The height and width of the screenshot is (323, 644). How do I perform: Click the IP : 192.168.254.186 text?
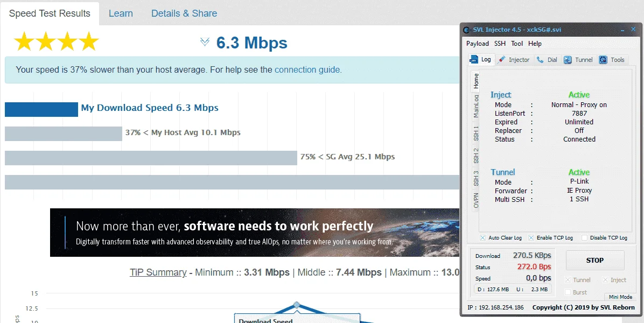(x=496, y=307)
